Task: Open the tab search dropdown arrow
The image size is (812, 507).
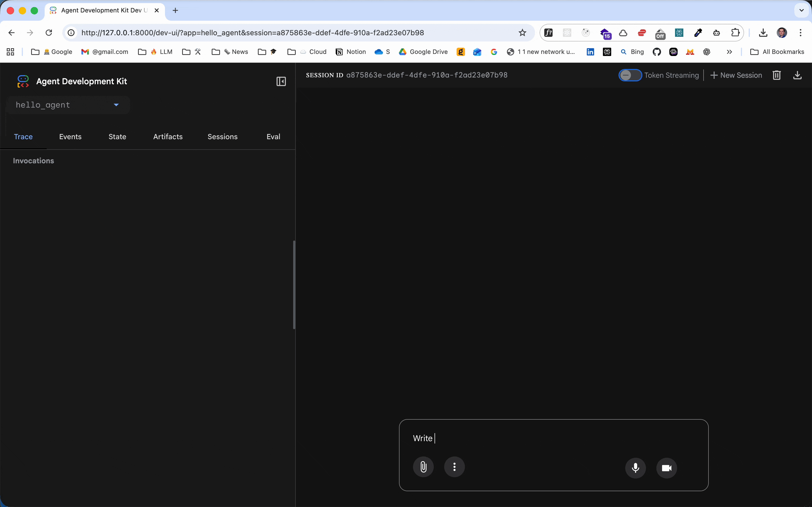Action: [x=801, y=10]
